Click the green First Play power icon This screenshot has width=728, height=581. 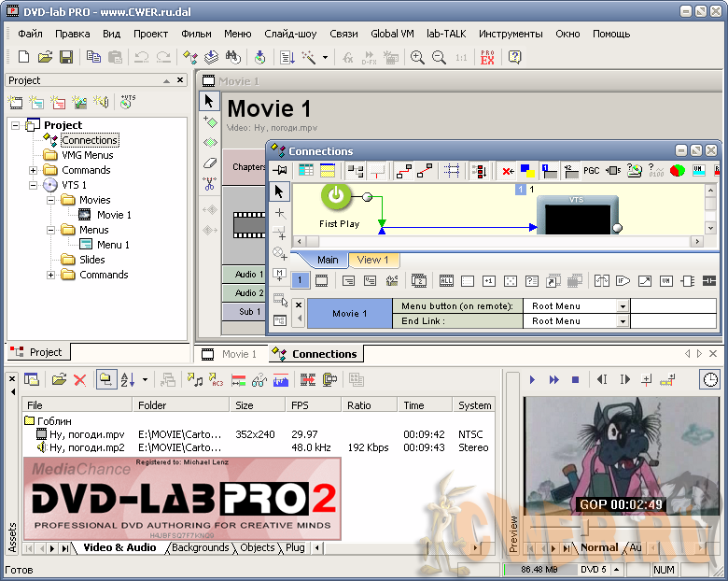point(336,196)
